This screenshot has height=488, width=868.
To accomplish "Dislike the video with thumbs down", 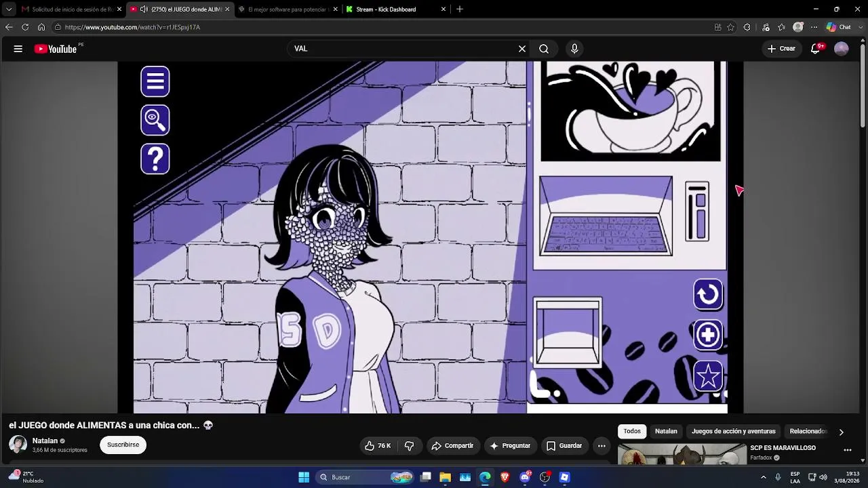I will [409, 446].
